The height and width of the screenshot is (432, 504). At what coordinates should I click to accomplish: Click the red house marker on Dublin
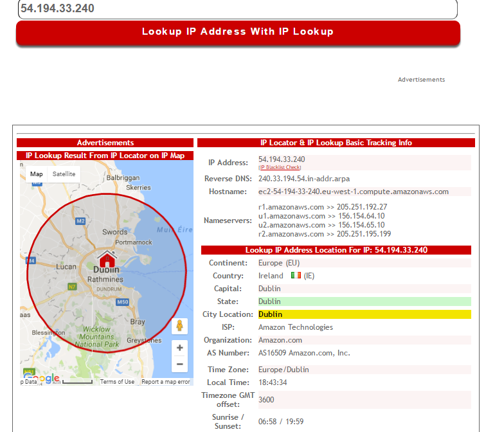(107, 260)
